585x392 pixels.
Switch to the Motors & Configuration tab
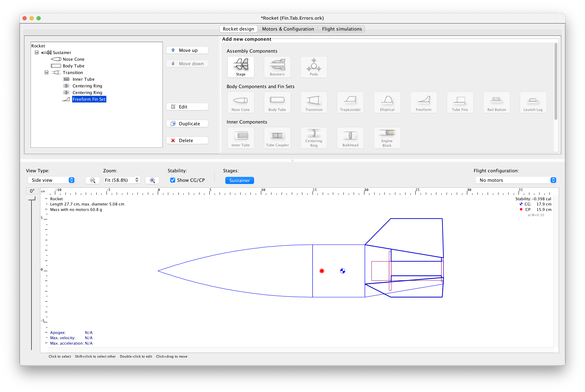click(288, 29)
